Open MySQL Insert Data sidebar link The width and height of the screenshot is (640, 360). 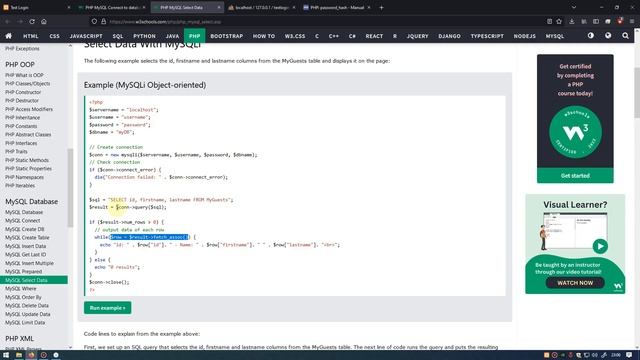click(25, 246)
